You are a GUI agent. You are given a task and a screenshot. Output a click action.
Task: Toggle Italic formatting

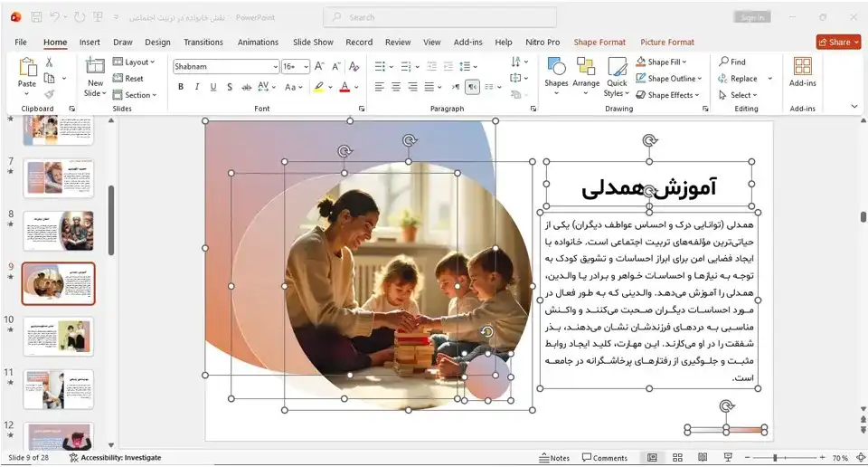click(196, 87)
